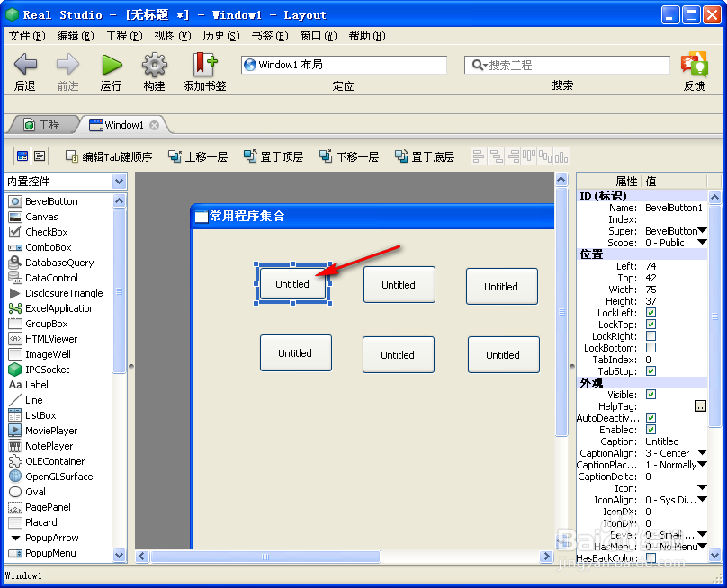Open the Icon property dropdown
Viewport: 727px width, 588px height.
click(702, 488)
